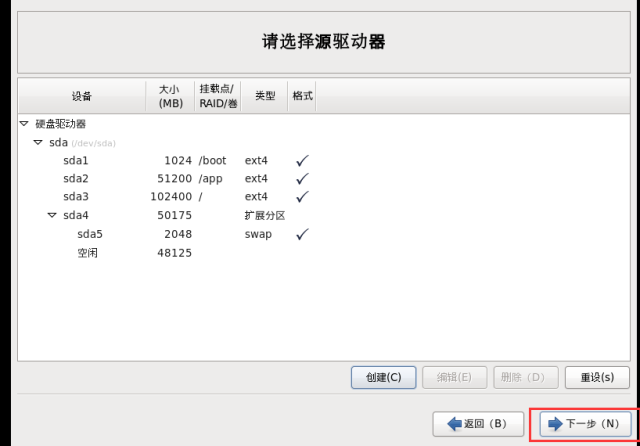Proceed with 下一步(N) button
This screenshot has width=640, height=446.
pos(585,424)
